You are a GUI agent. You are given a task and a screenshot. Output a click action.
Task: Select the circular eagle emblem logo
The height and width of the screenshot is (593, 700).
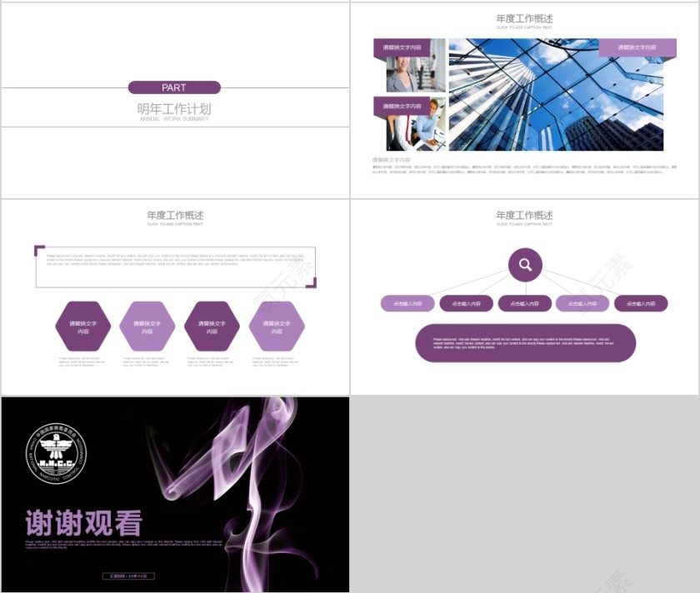pos(58,454)
